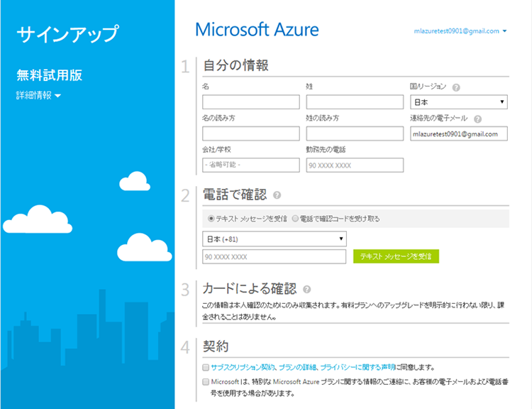
Task: Click the 勤務先の電話 input field
Action: (355, 165)
